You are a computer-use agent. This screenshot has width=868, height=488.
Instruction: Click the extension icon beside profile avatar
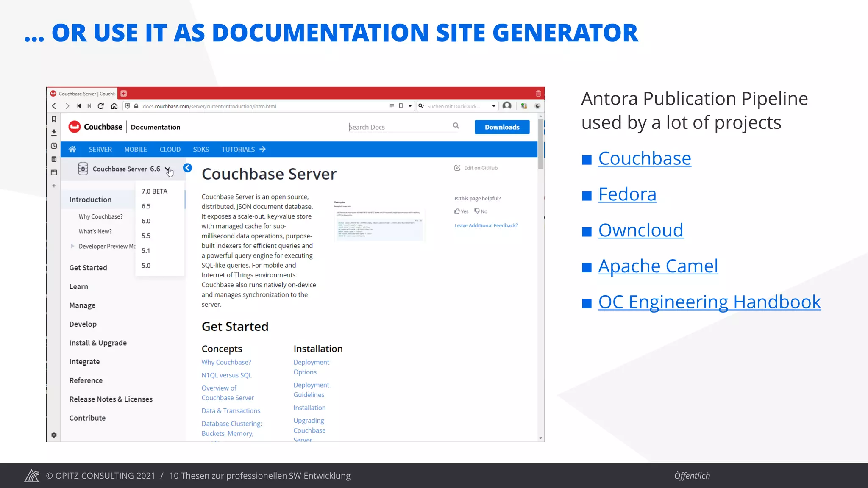(524, 106)
